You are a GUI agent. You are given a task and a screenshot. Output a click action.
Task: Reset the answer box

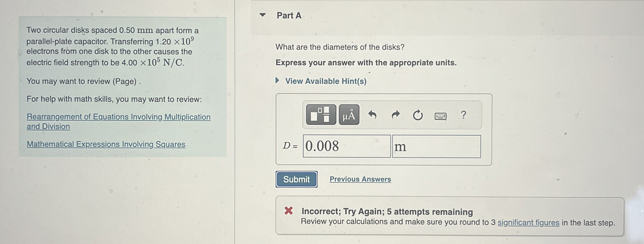click(x=418, y=115)
